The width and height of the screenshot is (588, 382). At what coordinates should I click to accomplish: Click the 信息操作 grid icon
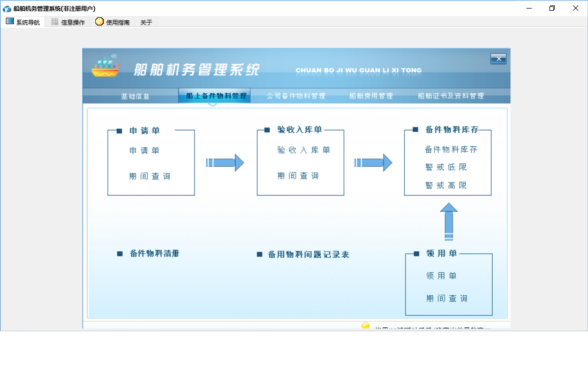click(55, 22)
